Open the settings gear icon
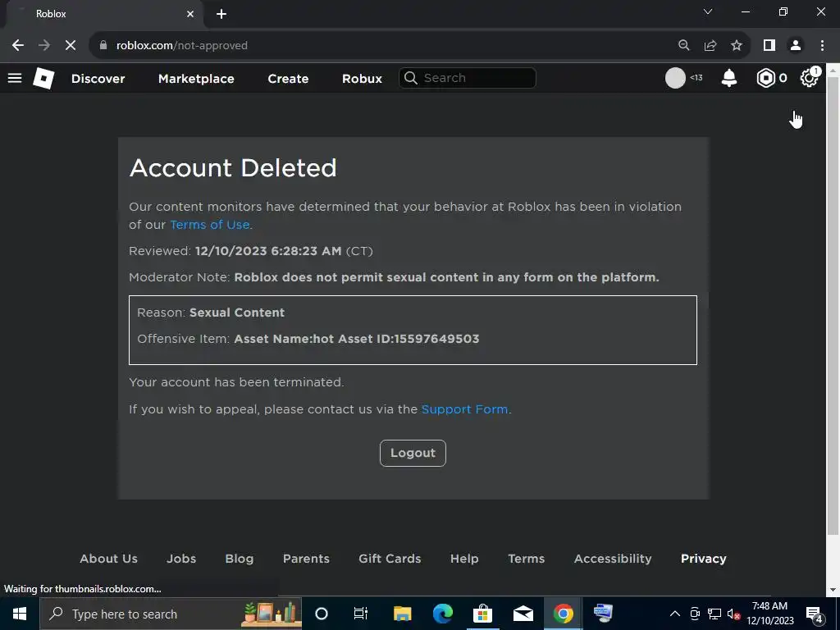Image resolution: width=840 pixels, height=630 pixels. (810, 78)
